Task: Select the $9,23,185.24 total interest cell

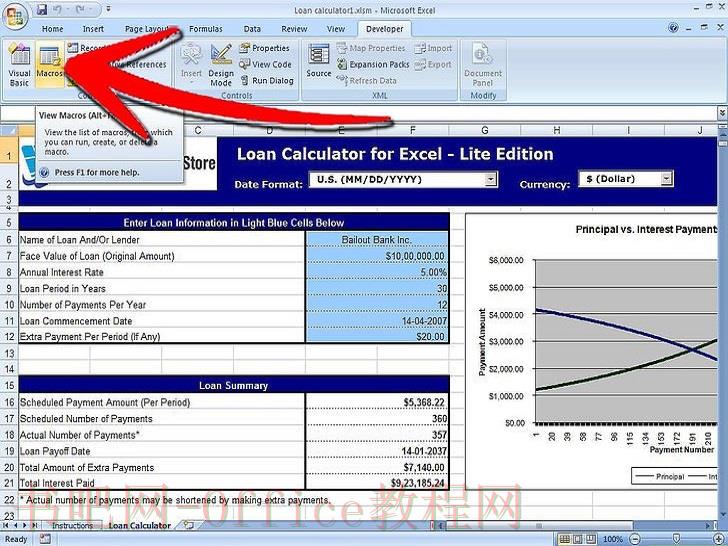Action: (x=377, y=483)
